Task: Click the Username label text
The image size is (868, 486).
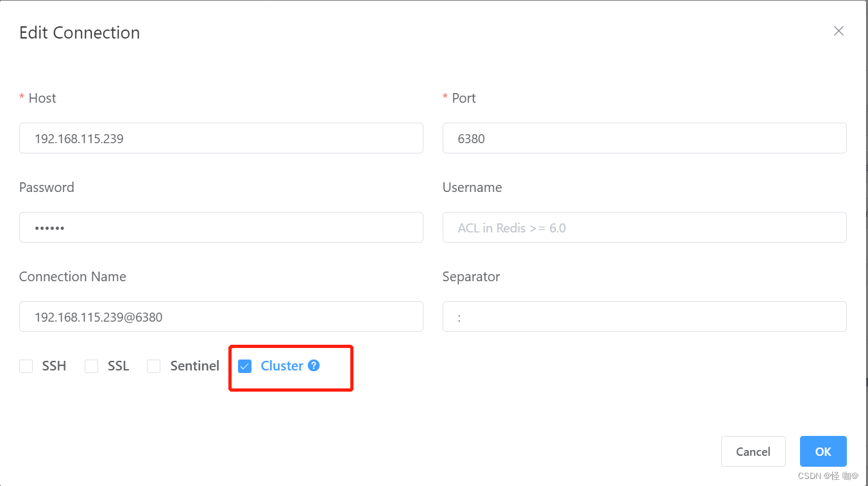Action: tap(472, 187)
